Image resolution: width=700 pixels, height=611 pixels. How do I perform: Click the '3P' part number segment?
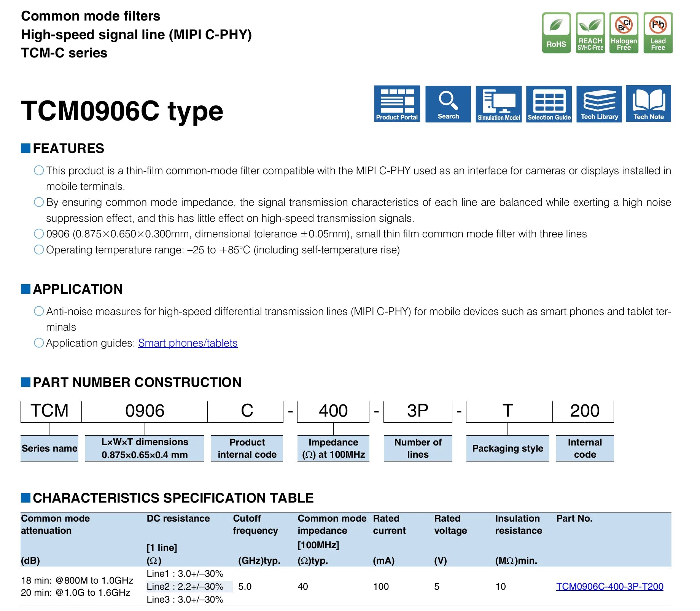click(418, 411)
